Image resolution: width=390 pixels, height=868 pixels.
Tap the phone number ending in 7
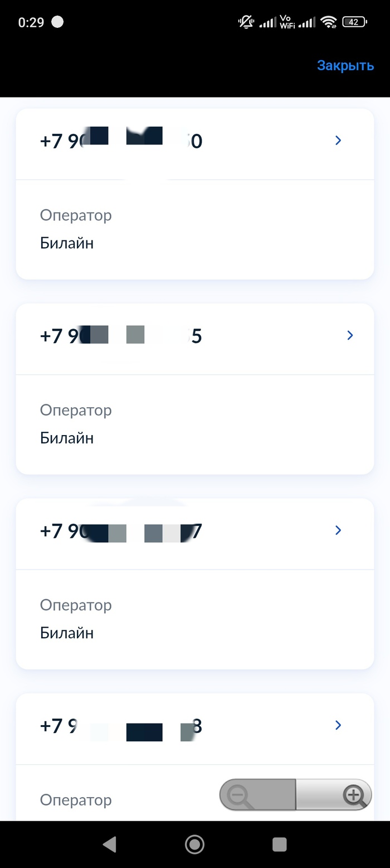point(121,531)
